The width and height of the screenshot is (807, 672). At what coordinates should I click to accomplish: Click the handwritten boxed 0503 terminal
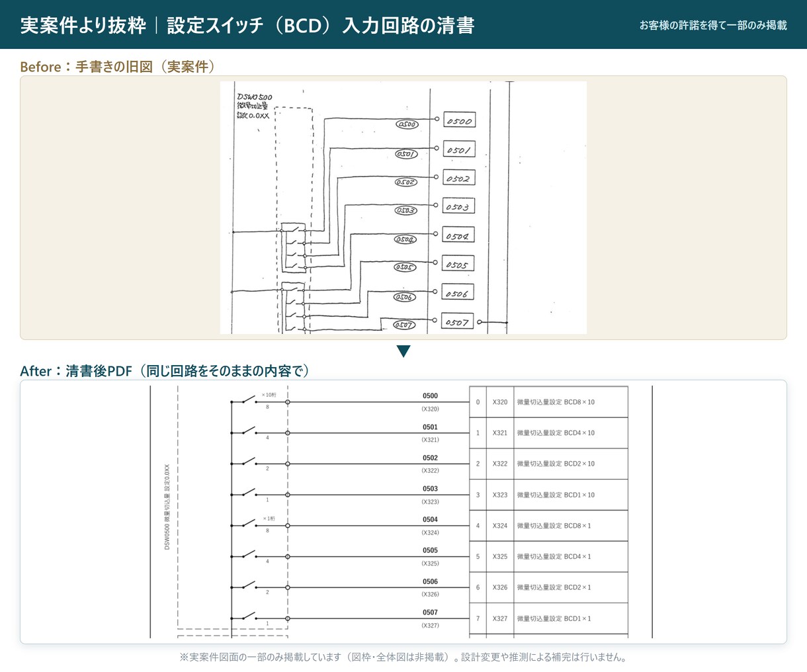pos(458,207)
